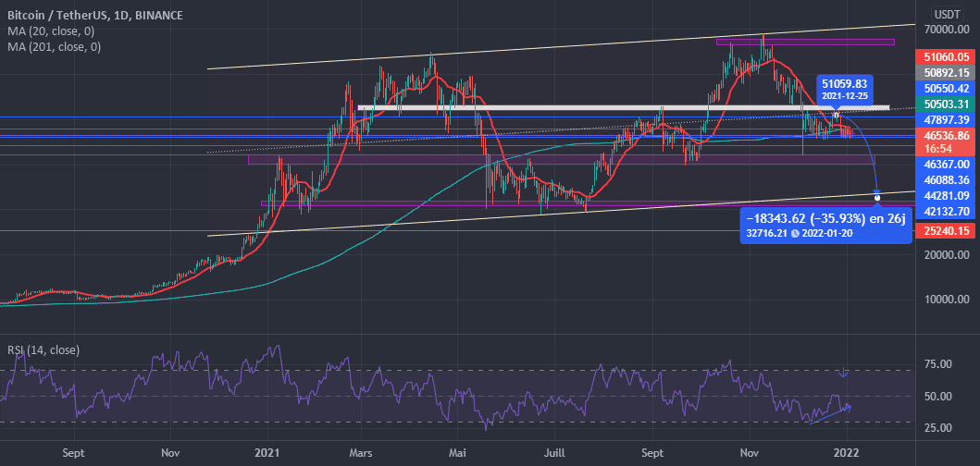The width and height of the screenshot is (980, 466).
Task: Click the 51059.83 forecast start tooltip
Action: 845,88
